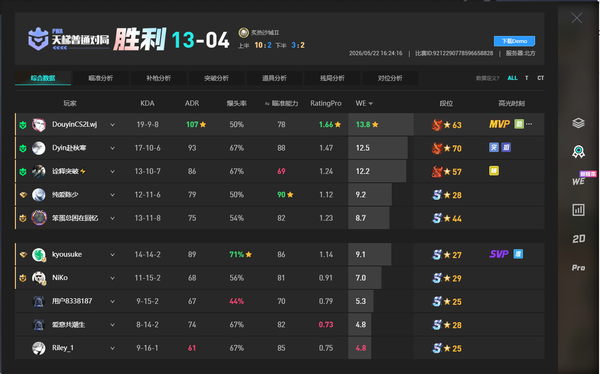Click the platform shield logo at top left
Viewport: 600px width, 374px height.
tap(38, 39)
